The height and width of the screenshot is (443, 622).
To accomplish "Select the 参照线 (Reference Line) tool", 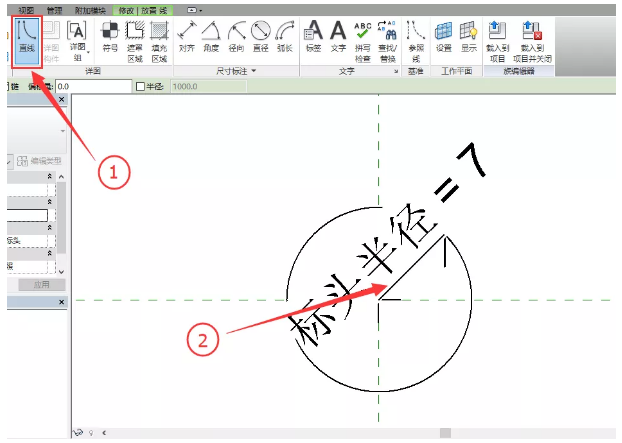I will [x=416, y=41].
